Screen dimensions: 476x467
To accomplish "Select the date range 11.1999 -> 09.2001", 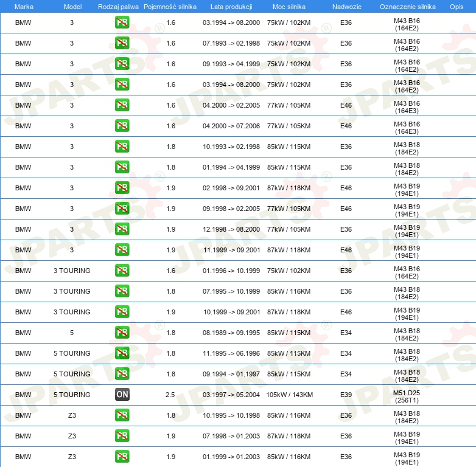I will coord(232,250).
